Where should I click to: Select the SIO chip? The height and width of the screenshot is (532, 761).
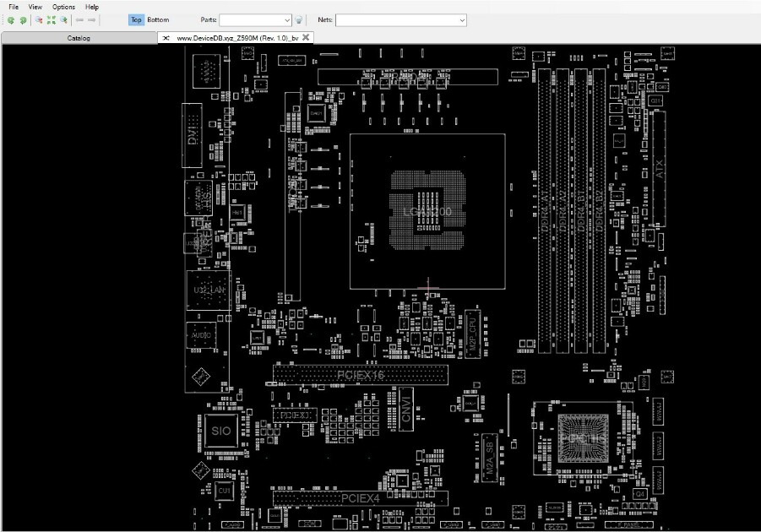tap(220, 431)
